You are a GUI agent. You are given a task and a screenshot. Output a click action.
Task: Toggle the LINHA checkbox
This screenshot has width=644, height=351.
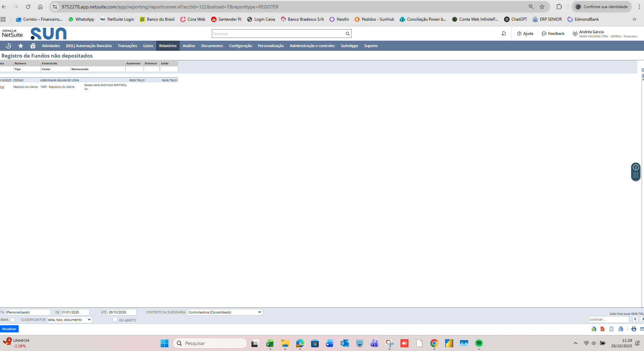13,320
